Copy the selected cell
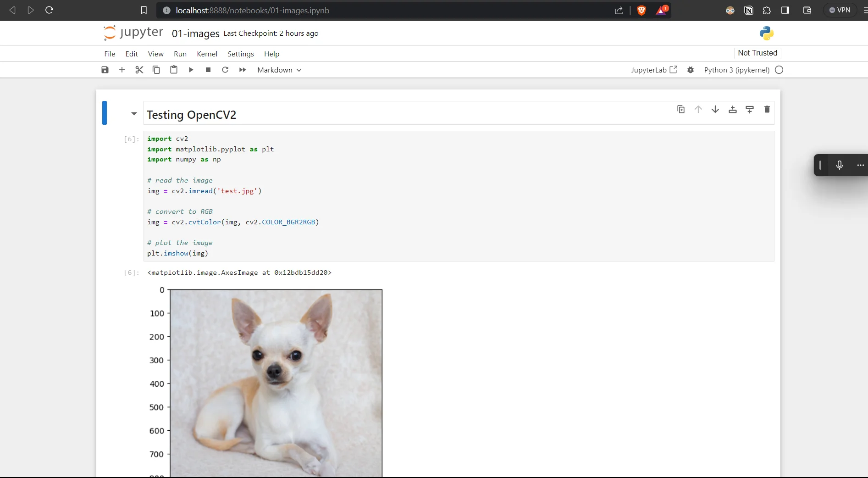The height and width of the screenshot is (478, 868). (x=156, y=70)
